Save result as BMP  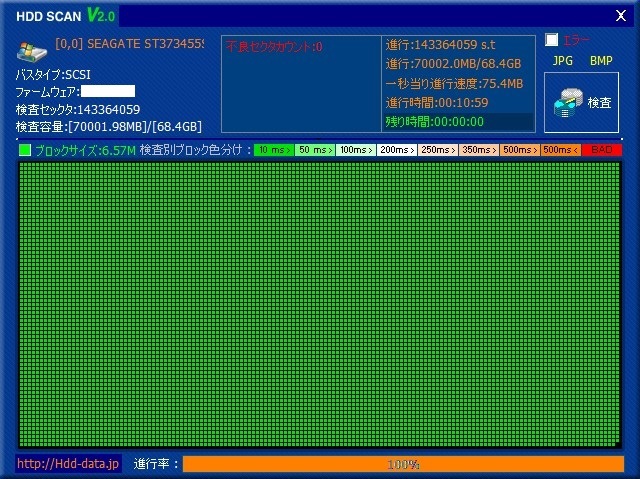click(x=601, y=61)
